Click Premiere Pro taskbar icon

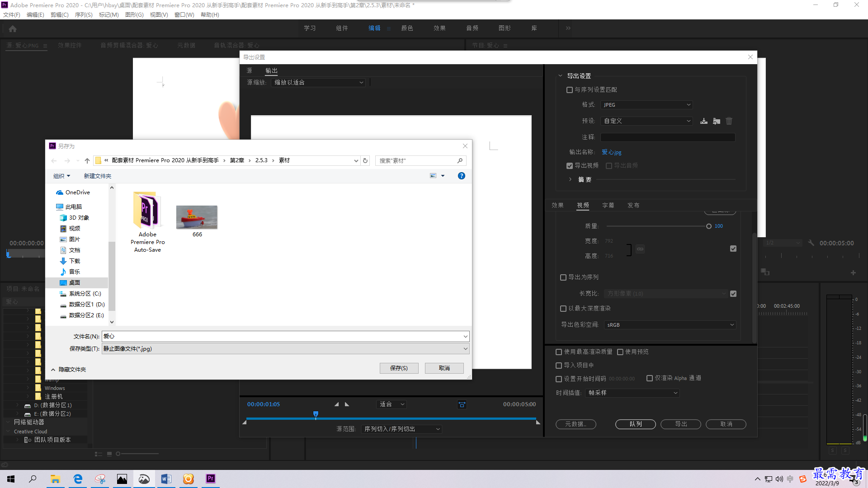click(x=210, y=479)
